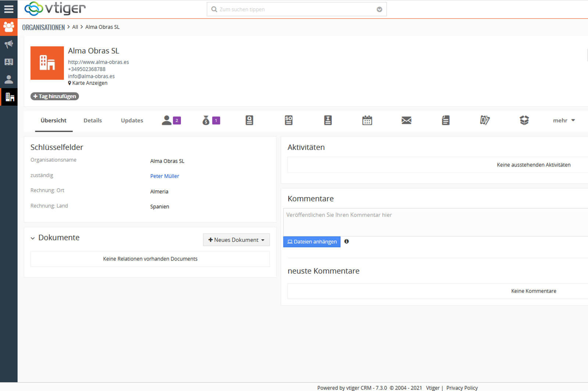Open the Invoice related tab icon
The width and height of the screenshot is (588, 391).
tap(328, 120)
